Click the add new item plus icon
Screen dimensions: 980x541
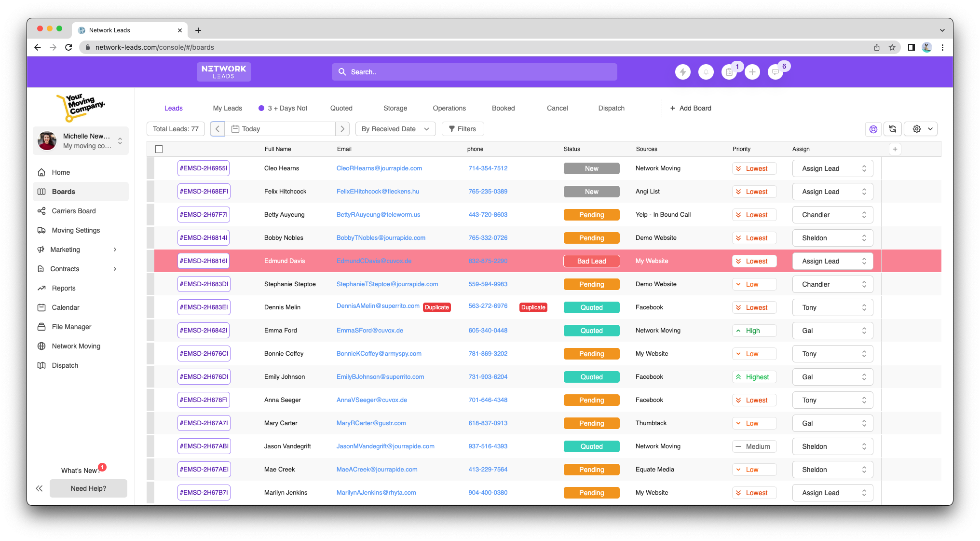(x=895, y=149)
